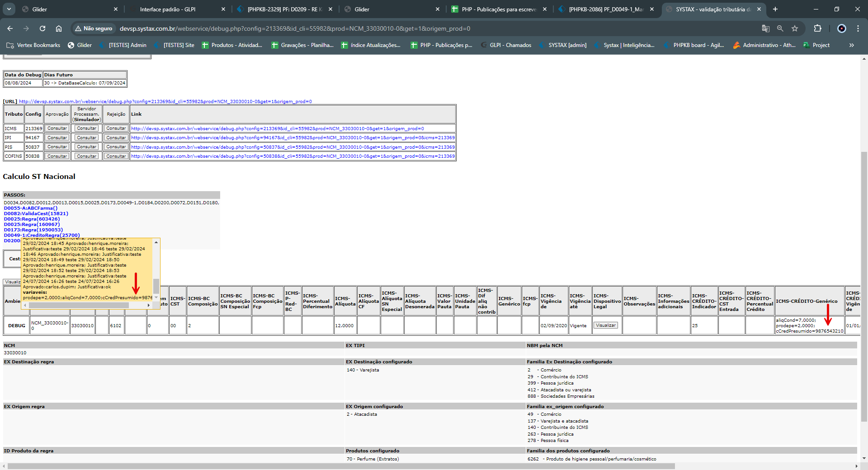868x470 pixels.
Task: Click the D0055-A:ABCFarma() step
Action: pyautogui.click(x=31, y=208)
